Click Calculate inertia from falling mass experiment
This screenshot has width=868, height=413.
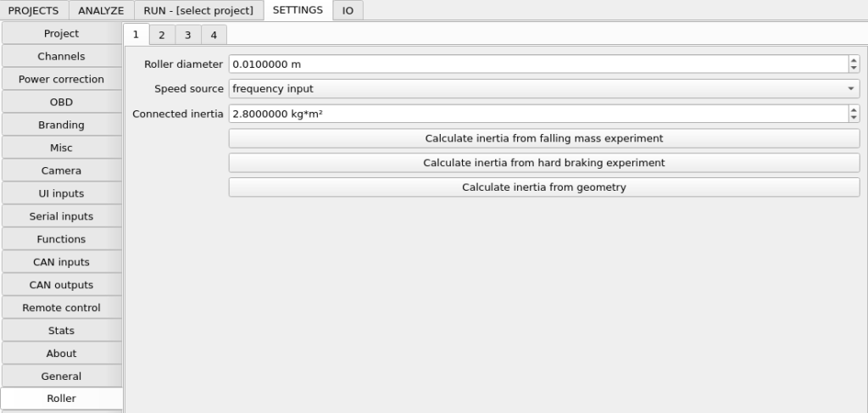coord(544,138)
